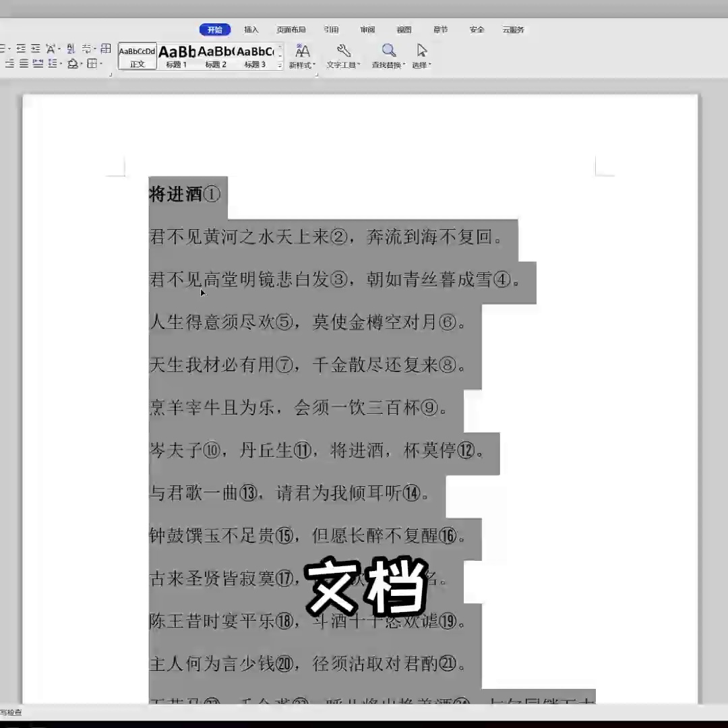The width and height of the screenshot is (728, 728).
Task: Open the spell check (拼写检查) in status bar
Action: [x=10, y=712]
